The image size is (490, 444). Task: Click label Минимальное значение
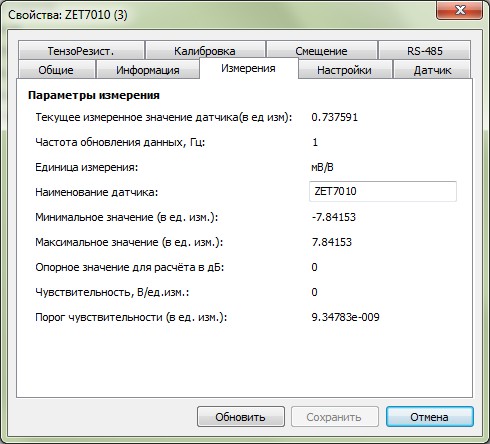[127, 217]
